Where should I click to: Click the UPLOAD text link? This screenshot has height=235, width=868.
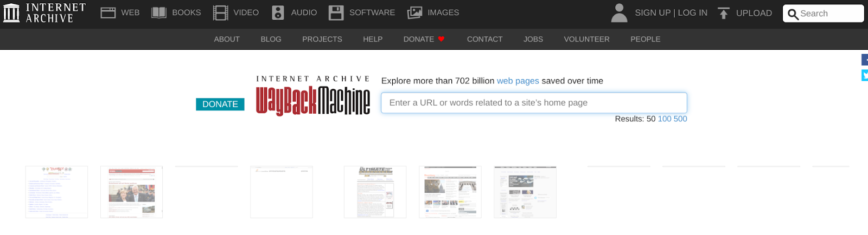(x=754, y=13)
